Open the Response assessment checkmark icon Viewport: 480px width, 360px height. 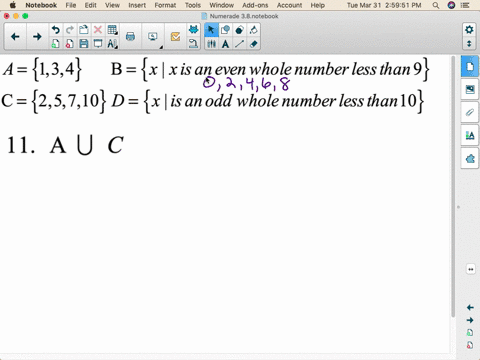click(x=175, y=37)
